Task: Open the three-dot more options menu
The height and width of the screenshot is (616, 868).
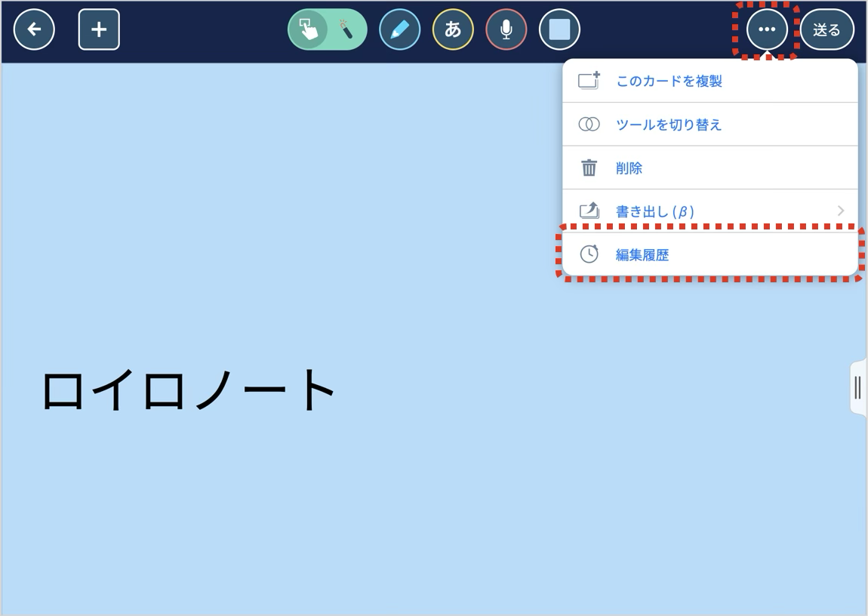Action: tap(767, 29)
